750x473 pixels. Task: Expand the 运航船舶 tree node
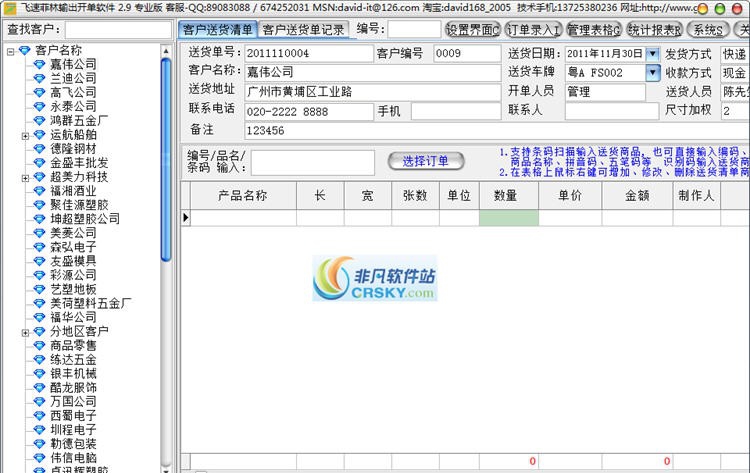coord(24,134)
